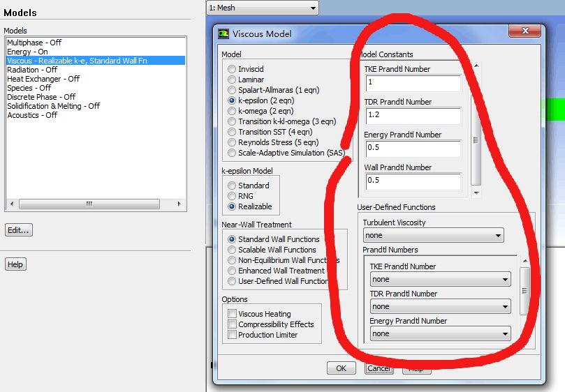Click the OK button
The height and width of the screenshot is (392, 565).
tap(341, 368)
